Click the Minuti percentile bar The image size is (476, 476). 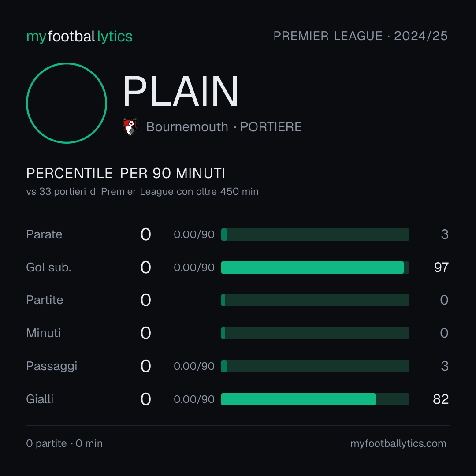315,333
